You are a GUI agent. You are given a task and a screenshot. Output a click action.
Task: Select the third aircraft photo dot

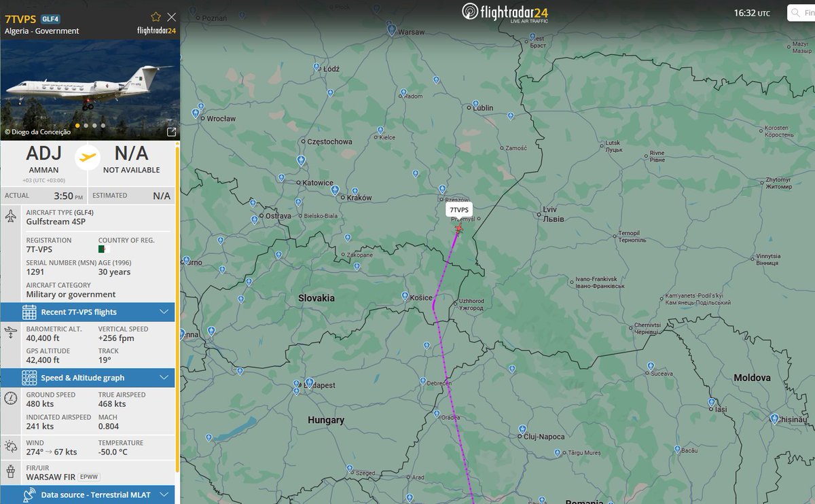[x=94, y=126]
